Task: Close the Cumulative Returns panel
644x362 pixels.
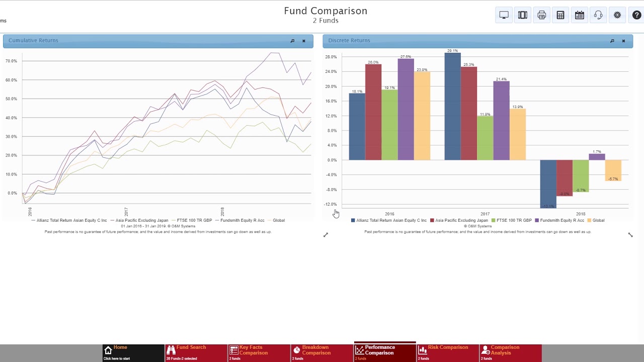Action: click(304, 41)
